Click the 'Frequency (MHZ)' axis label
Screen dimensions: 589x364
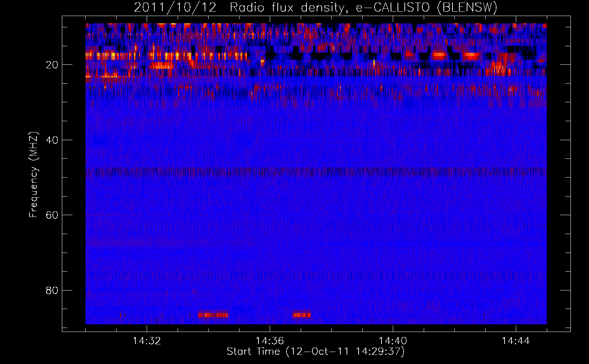click(x=33, y=175)
